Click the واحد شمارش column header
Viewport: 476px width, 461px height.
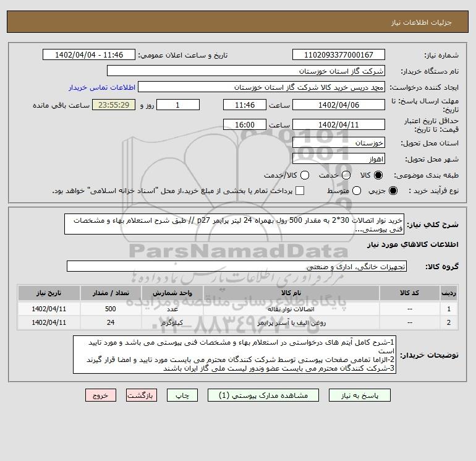(x=172, y=293)
